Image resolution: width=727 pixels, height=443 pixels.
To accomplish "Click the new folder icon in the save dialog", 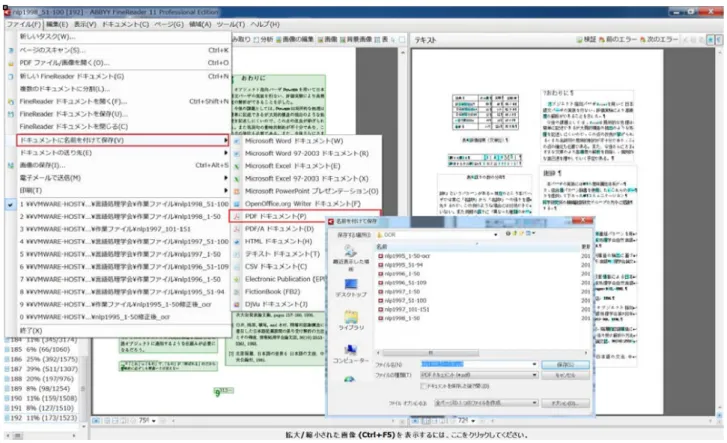I will click(522, 233).
